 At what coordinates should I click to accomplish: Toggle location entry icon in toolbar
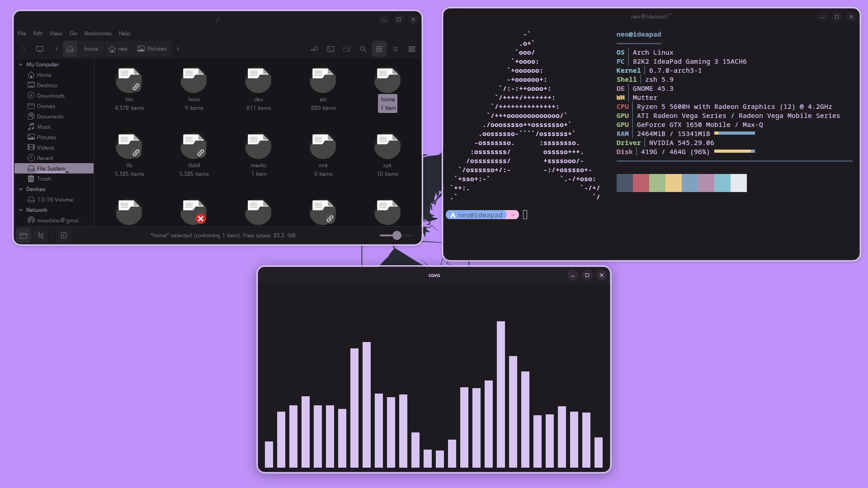[x=314, y=49]
